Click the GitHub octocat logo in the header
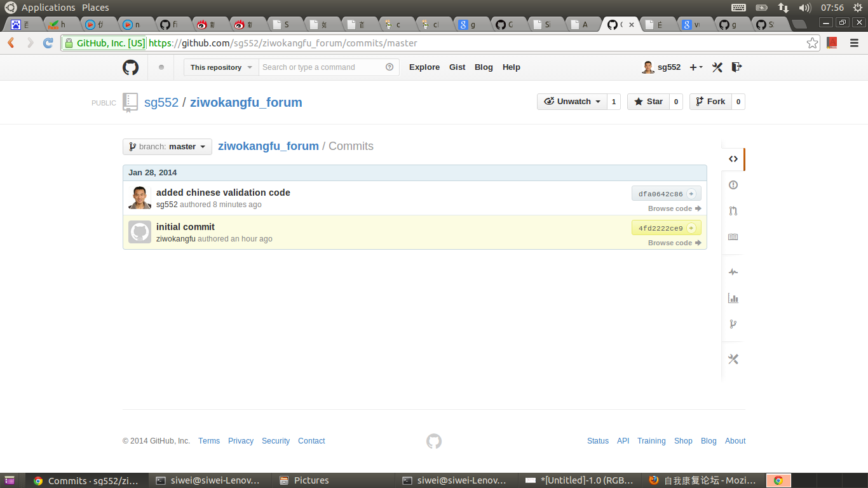 coord(130,67)
